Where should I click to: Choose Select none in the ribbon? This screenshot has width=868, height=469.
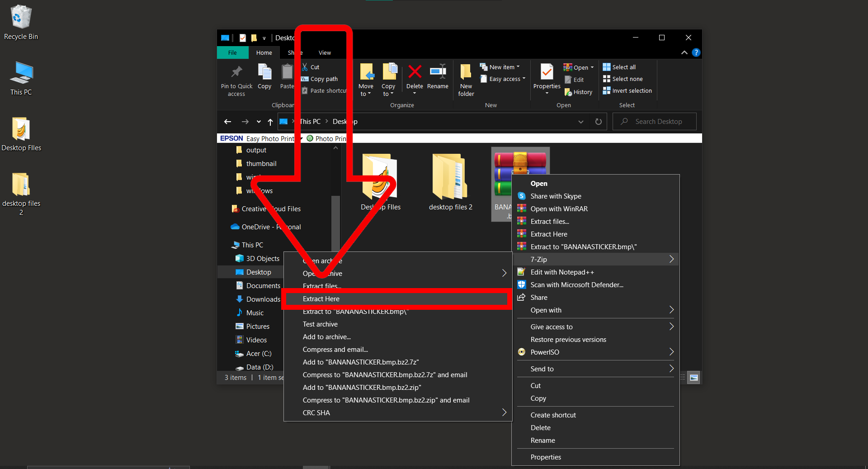pos(623,79)
